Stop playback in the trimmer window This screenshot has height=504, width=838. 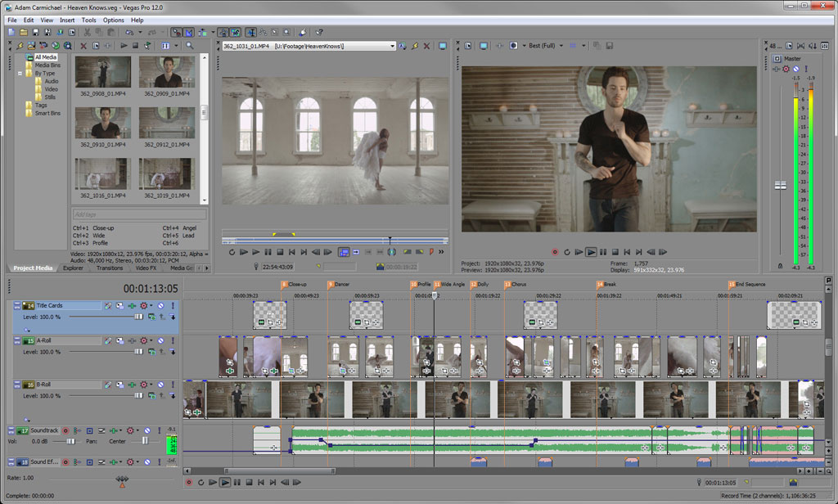coord(280,252)
